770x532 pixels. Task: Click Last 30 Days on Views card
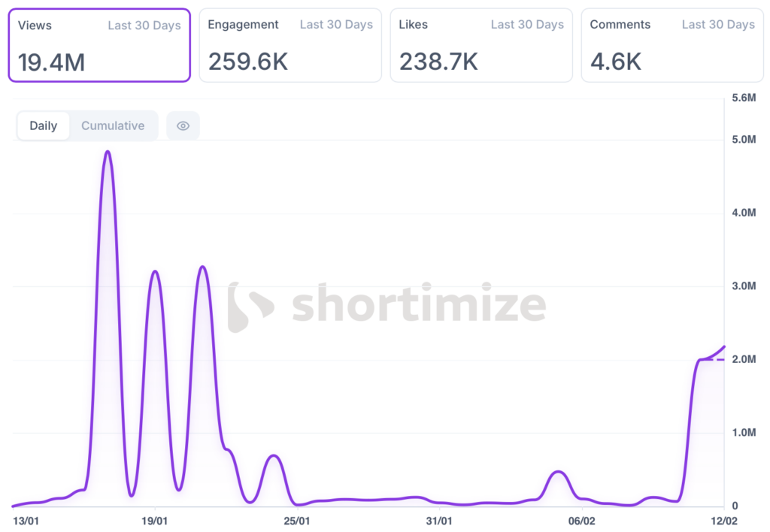144,26
